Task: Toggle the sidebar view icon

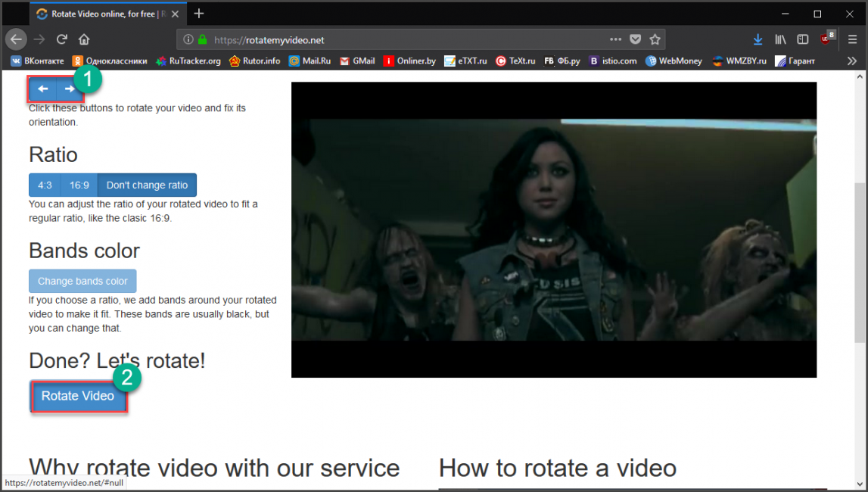Action: pyautogui.click(x=803, y=39)
